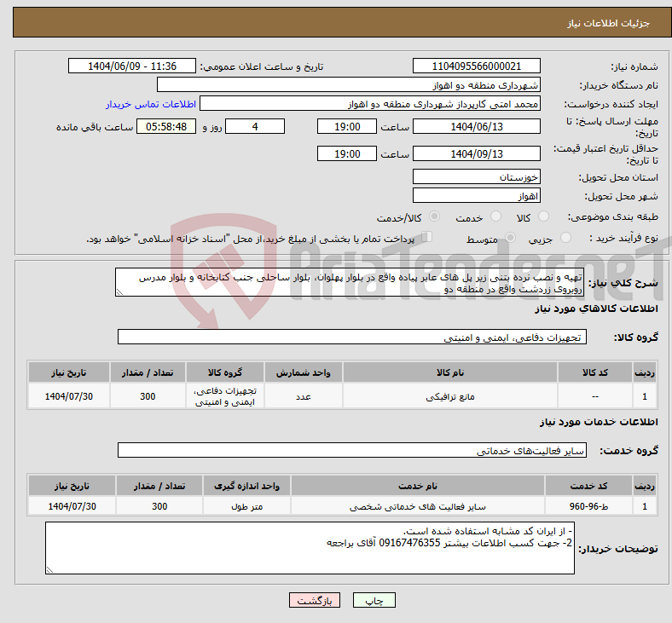Click the back button (بازگشت)
672x623 pixels.
[316, 600]
